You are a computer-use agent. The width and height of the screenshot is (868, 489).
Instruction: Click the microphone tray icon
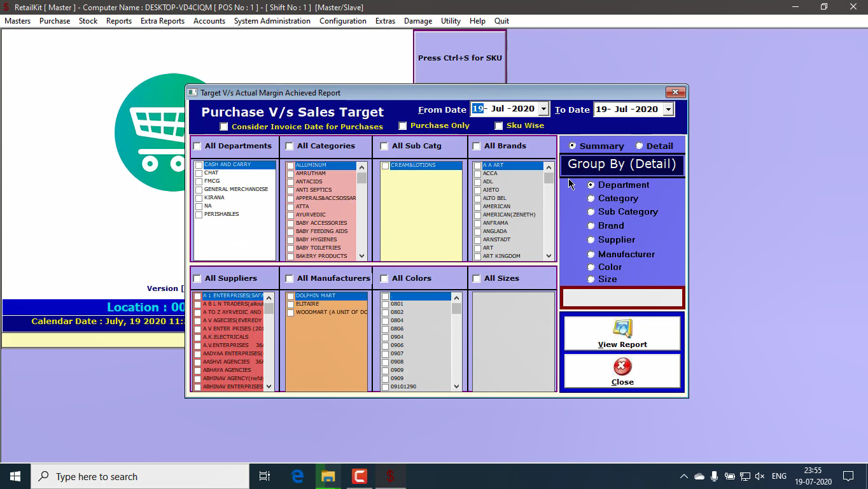click(x=715, y=476)
